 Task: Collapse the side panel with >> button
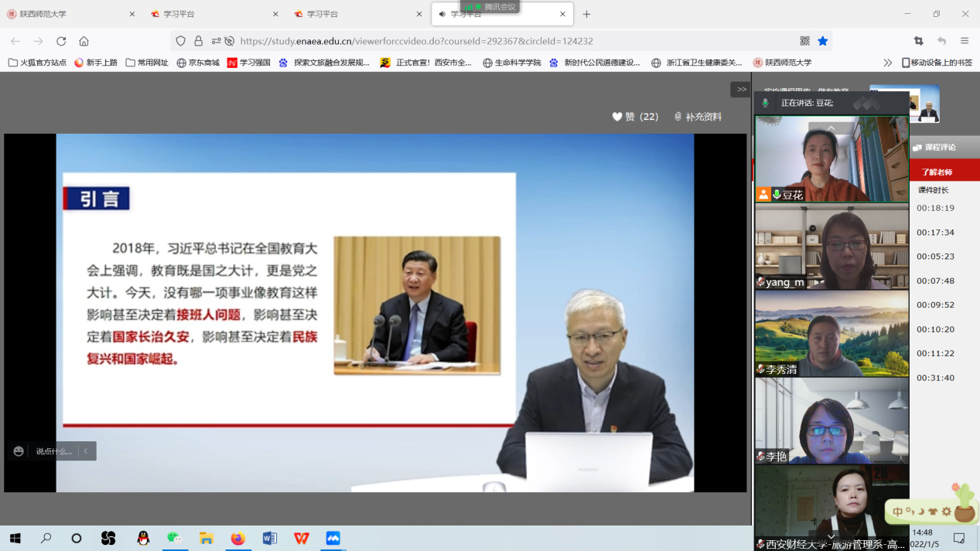(741, 90)
